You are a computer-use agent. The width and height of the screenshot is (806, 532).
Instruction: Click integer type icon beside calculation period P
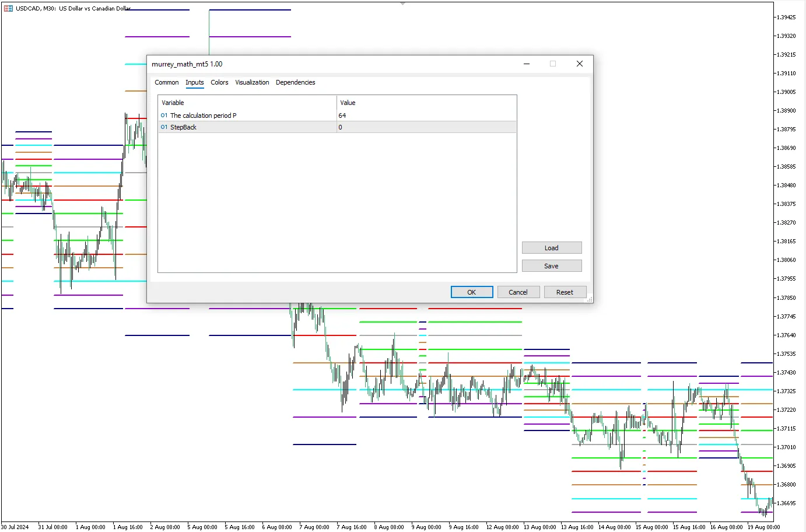164,116
